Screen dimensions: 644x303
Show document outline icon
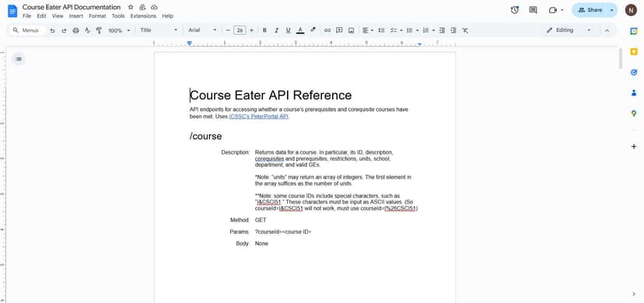click(19, 59)
